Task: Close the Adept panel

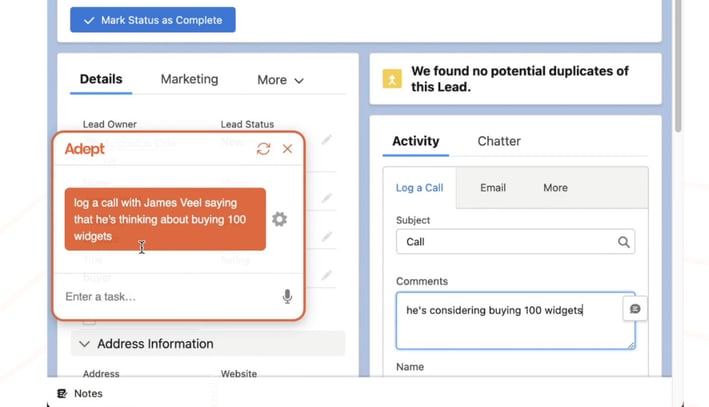Action: [x=287, y=149]
